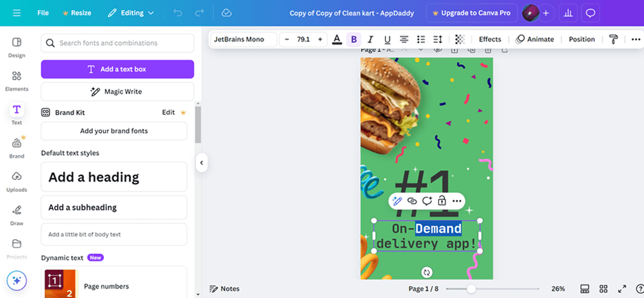Select Page numbers dynamic text thumbnail
This screenshot has height=298, width=644.
coord(60,284)
